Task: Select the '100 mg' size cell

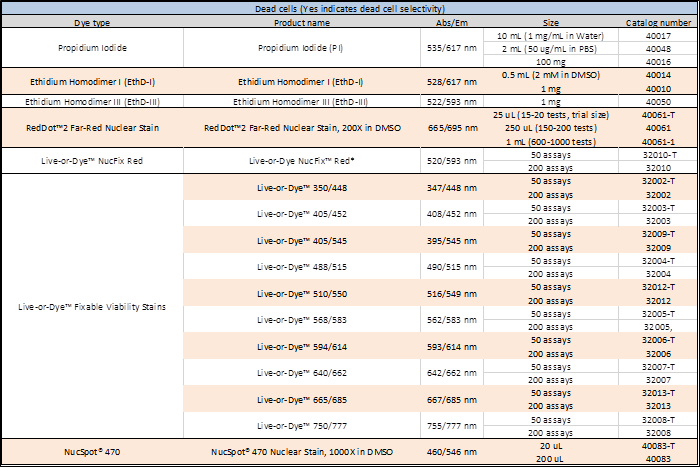Action: (x=550, y=61)
